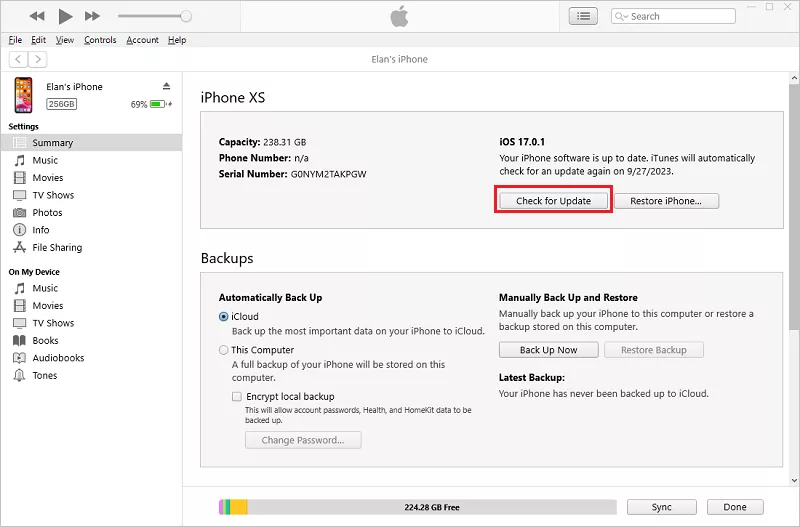Click serial number G0NYM2TAKPGW

(x=329, y=174)
